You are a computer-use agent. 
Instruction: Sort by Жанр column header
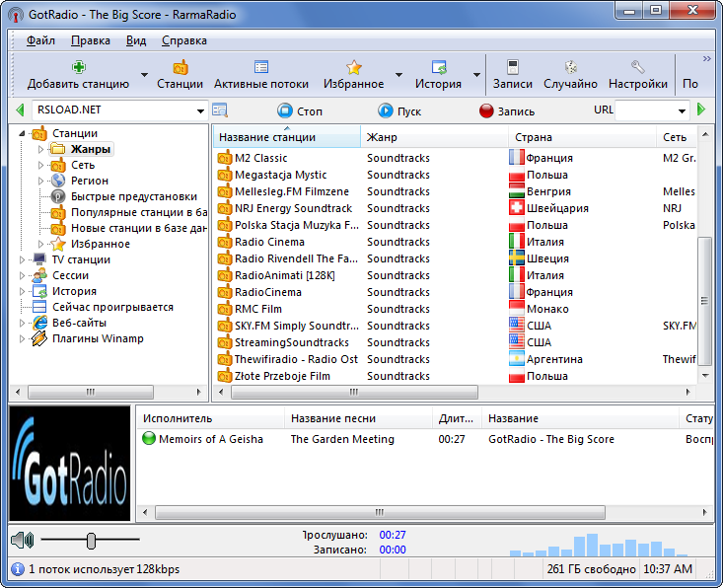434,137
